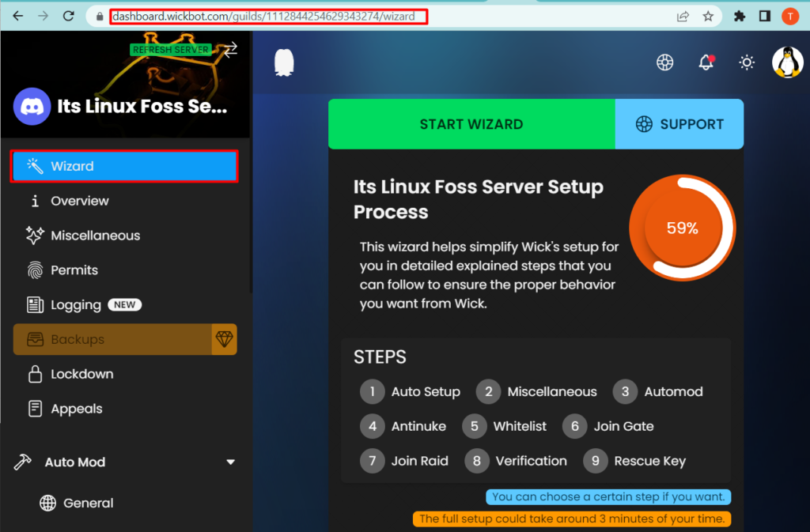Open the Logging sidebar item
This screenshot has width=810, height=532.
[124, 304]
